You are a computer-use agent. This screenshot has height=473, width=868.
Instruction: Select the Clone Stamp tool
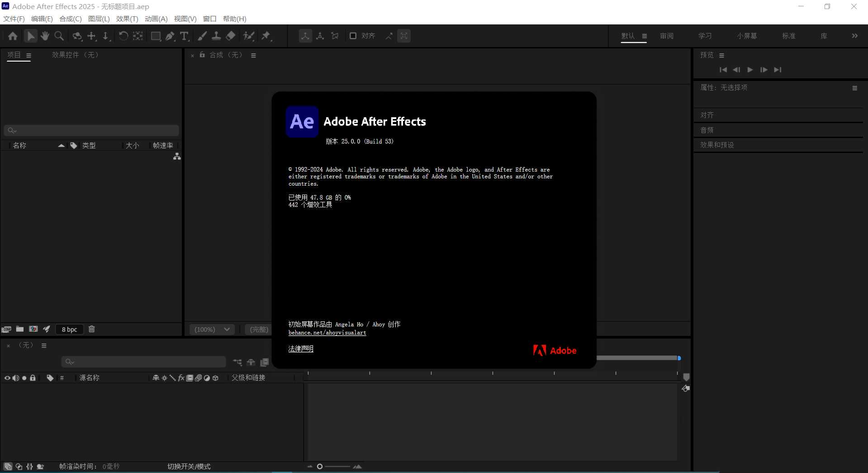(x=216, y=36)
